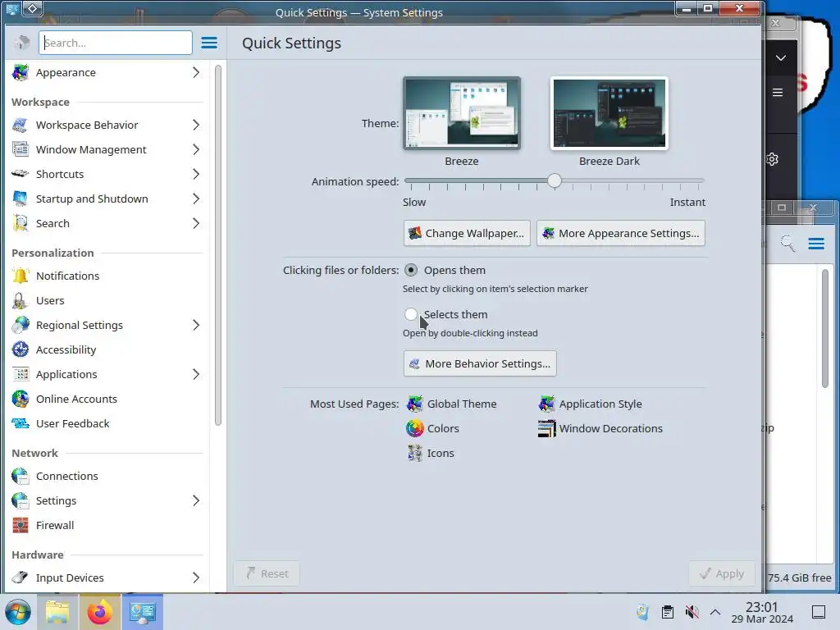Open the Search magnifier icon in sidebar

click(x=21, y=223)
